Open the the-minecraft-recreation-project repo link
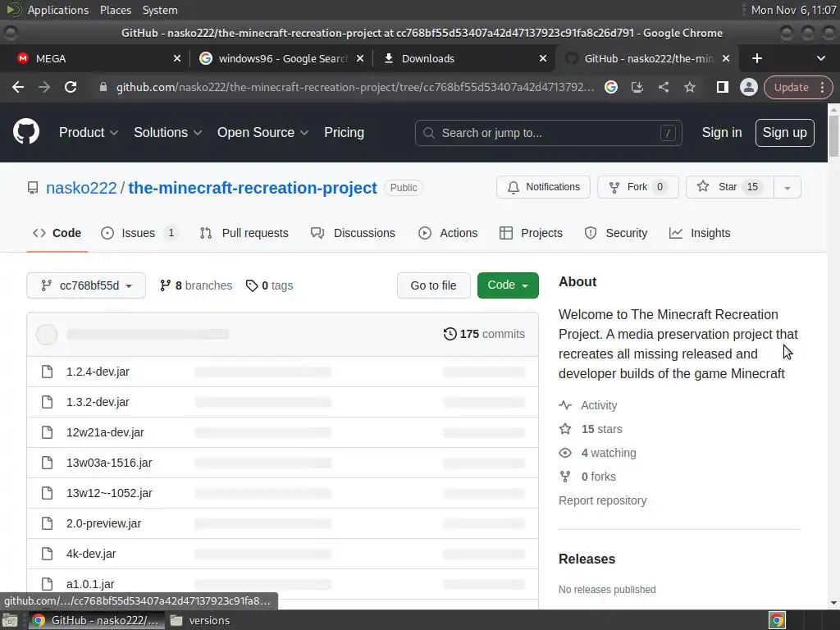The width and height of the screenshot is (840, 630). (253, 188)
